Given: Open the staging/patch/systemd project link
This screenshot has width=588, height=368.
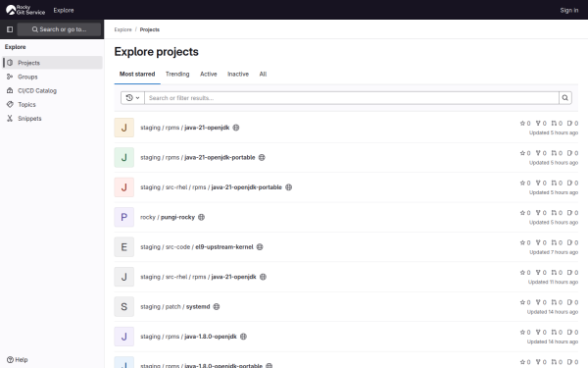Looking at the screenshot, I should click(175, 307).
